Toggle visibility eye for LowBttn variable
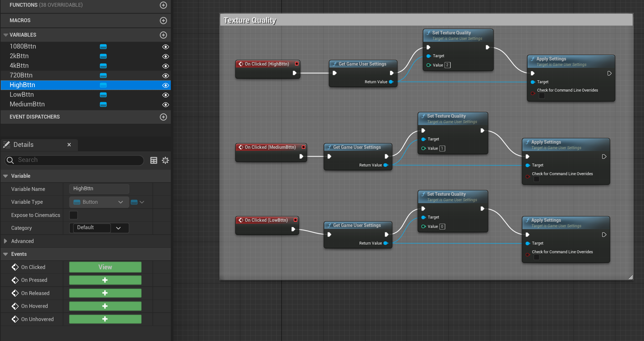 [165, 95]
